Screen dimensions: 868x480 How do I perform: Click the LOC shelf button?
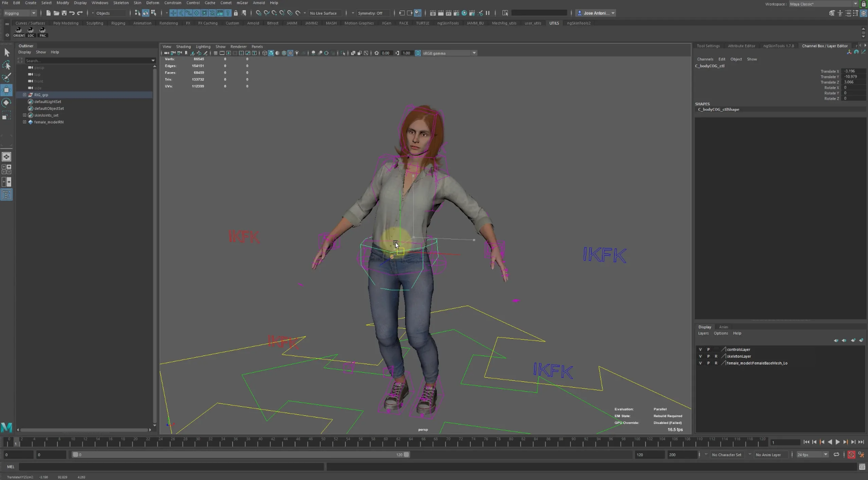31,32
